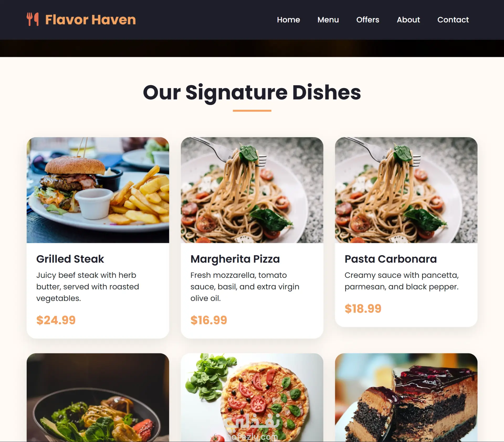
Task: Visit the About page link
Action: tap(408, 20)
